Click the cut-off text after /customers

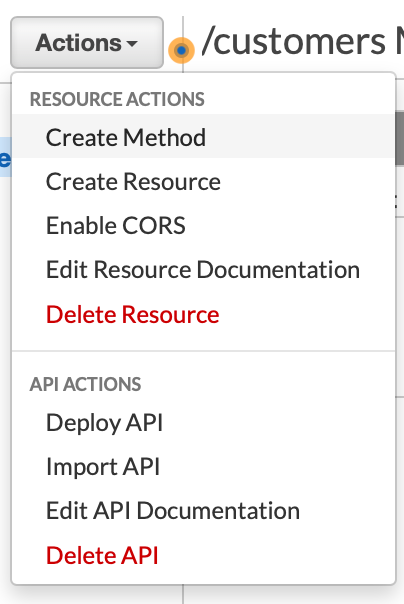[x=400, y=42]
